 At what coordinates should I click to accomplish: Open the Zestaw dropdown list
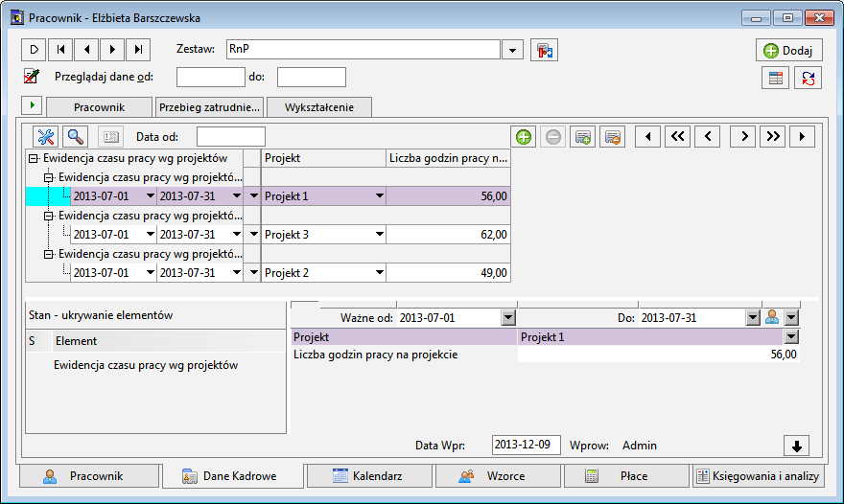512,50
